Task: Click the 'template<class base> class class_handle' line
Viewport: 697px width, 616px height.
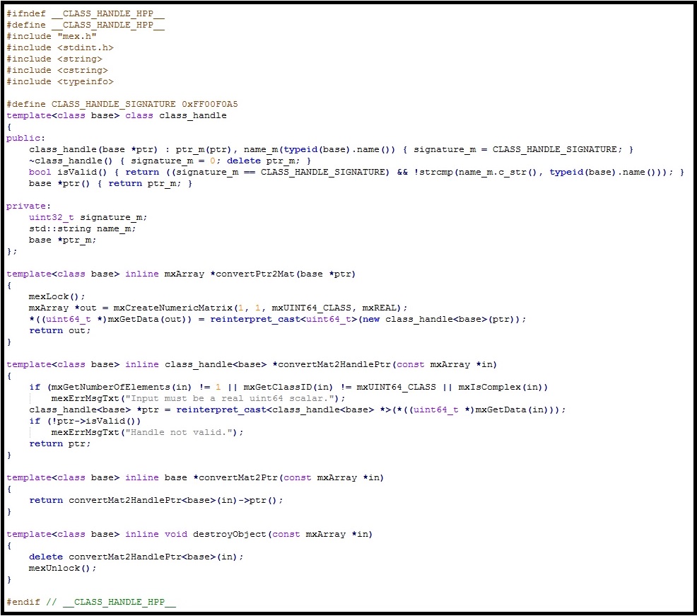Action: pos(117,116)
